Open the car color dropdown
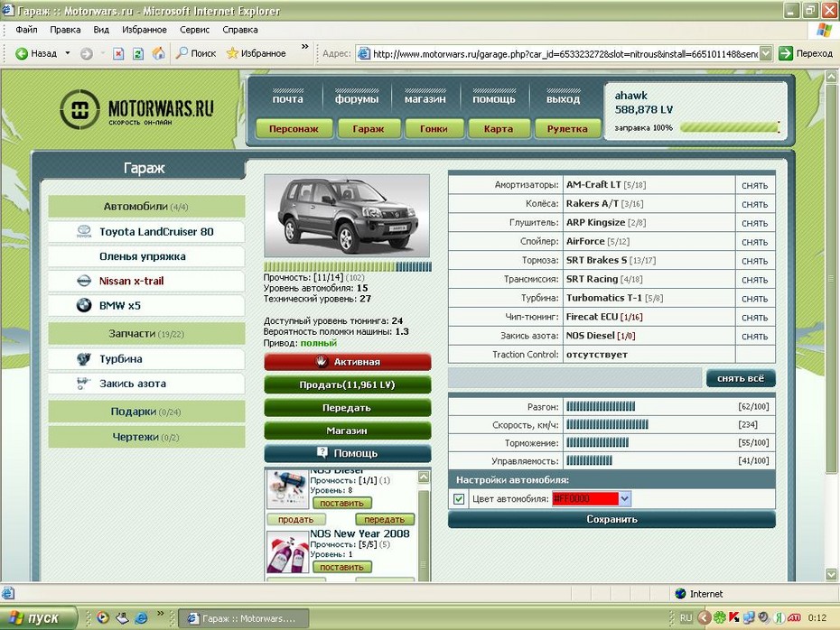This screenshot has height=630, width=840. (x=625, y=499)
